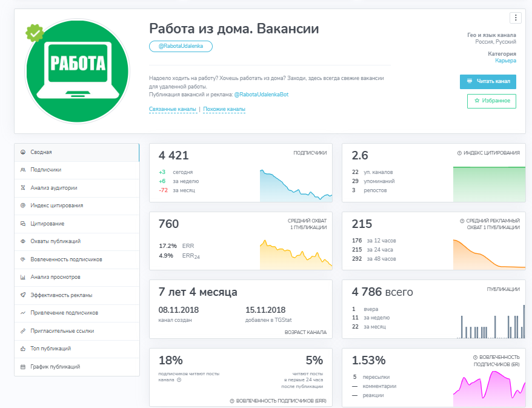Click the channel avatar with РАБОТА laptop

(x=78, y=72)
